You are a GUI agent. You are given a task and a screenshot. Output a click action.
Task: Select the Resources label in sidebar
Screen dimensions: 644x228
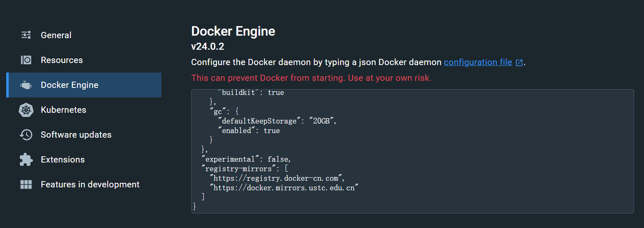pyautogui.click(x=62, y=60)
